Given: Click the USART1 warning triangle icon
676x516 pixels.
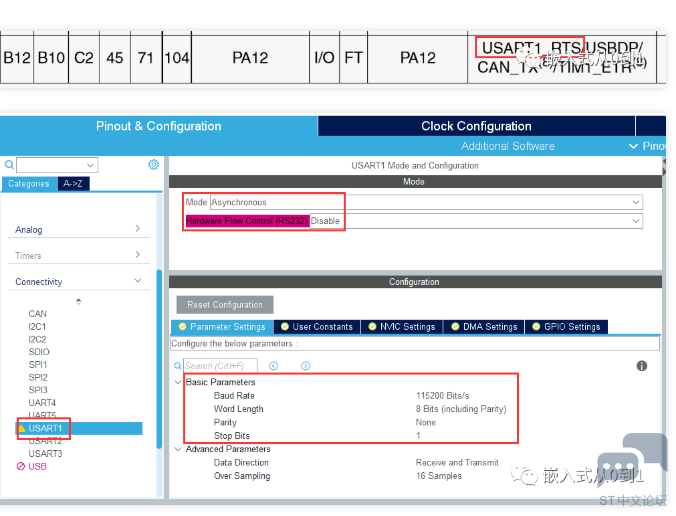Looking at the screenshot, I should coord(22,428).
